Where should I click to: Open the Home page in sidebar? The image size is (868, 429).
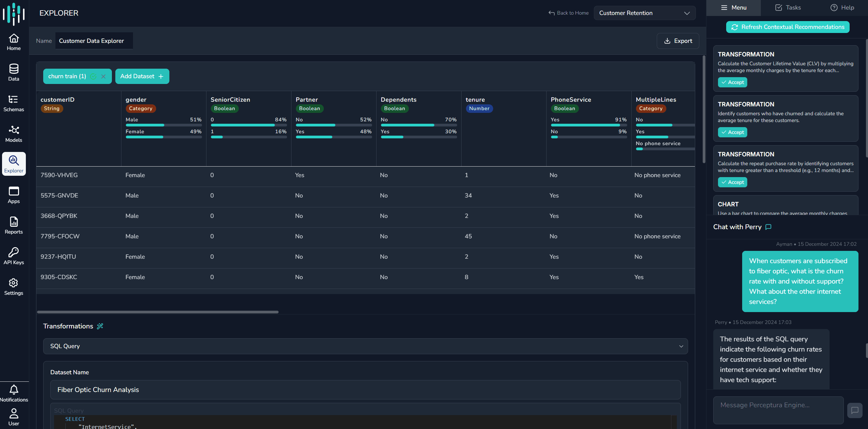pyautogui.click(x=14, y=42)
